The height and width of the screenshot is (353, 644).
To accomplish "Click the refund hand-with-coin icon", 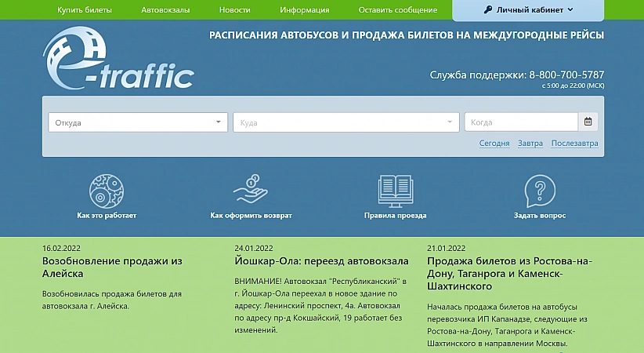I will click(x=251, y=188).
